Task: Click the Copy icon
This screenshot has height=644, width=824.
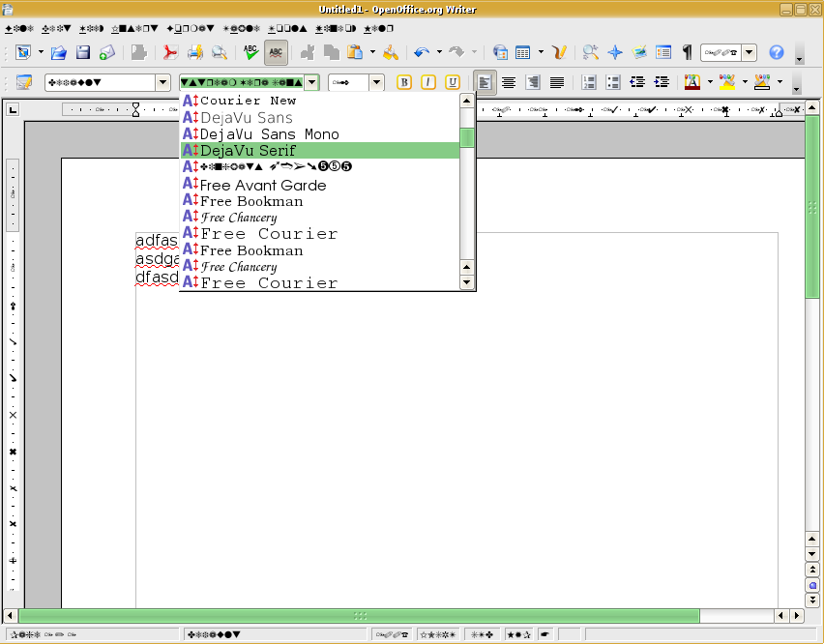Action: (x=331, y=52)
